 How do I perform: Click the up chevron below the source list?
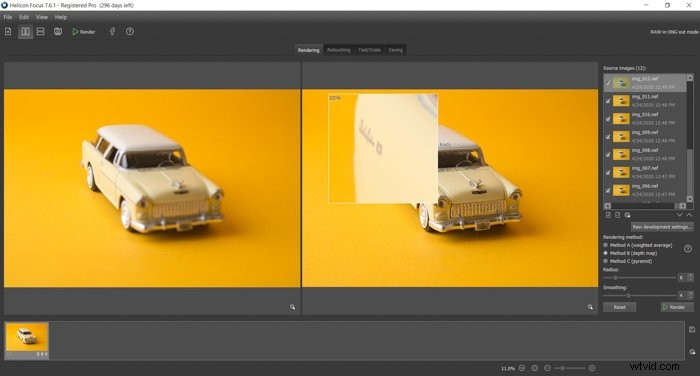point(689,215)
